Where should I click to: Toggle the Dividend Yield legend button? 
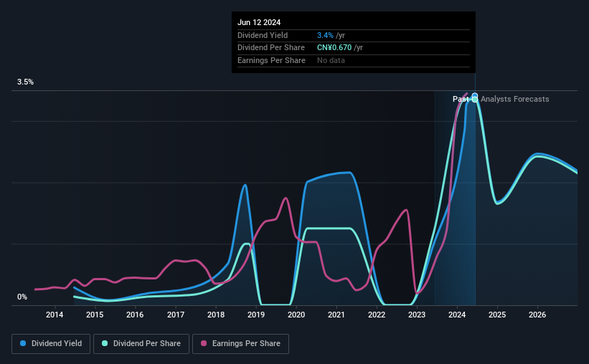[51, 344]
